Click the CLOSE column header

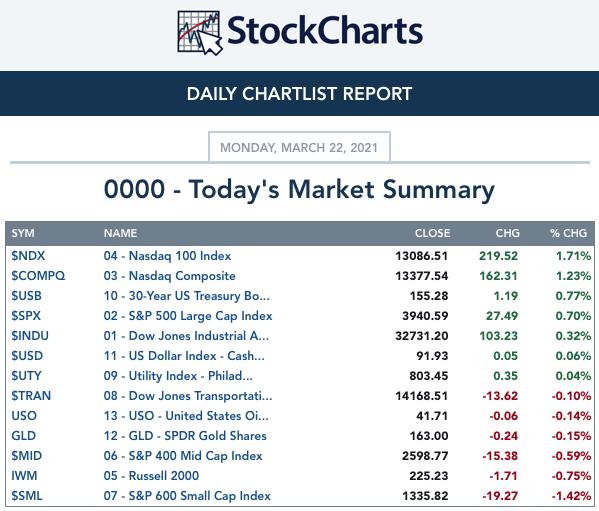(x=432, y=233)
